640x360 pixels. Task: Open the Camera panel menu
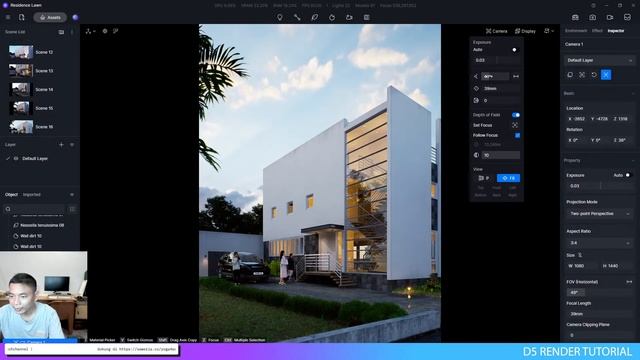pos(496,31)
